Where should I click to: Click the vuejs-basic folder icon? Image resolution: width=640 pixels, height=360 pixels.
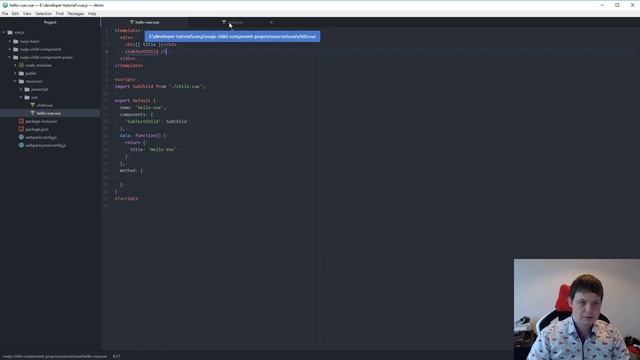(16, 41)
